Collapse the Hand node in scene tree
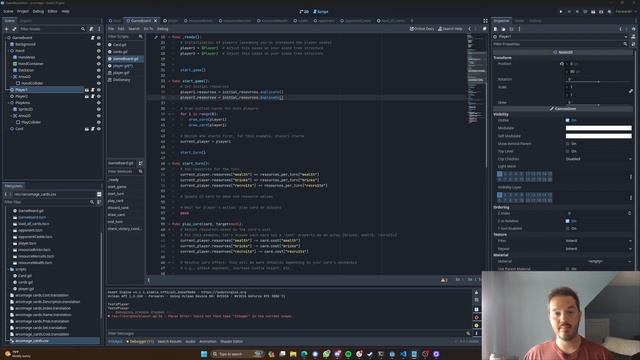The width and height of the screenshot is (640, 360). point(8,51)
